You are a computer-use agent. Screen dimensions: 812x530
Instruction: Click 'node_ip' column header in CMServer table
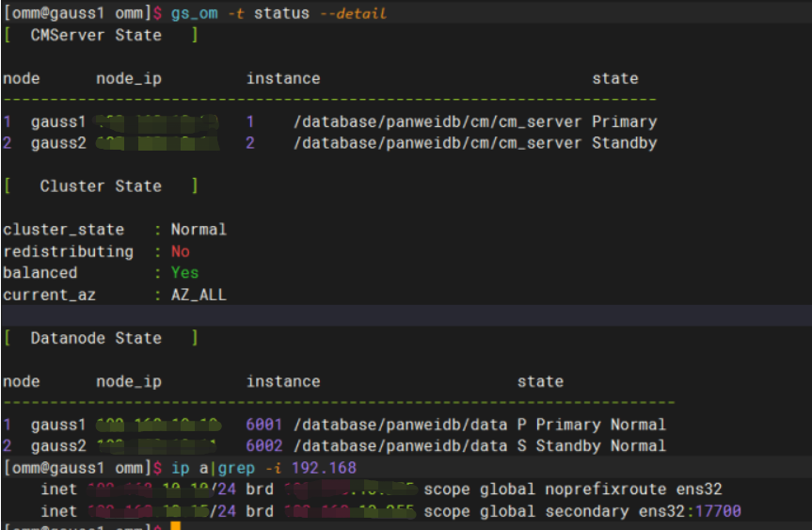coord(129,79)
